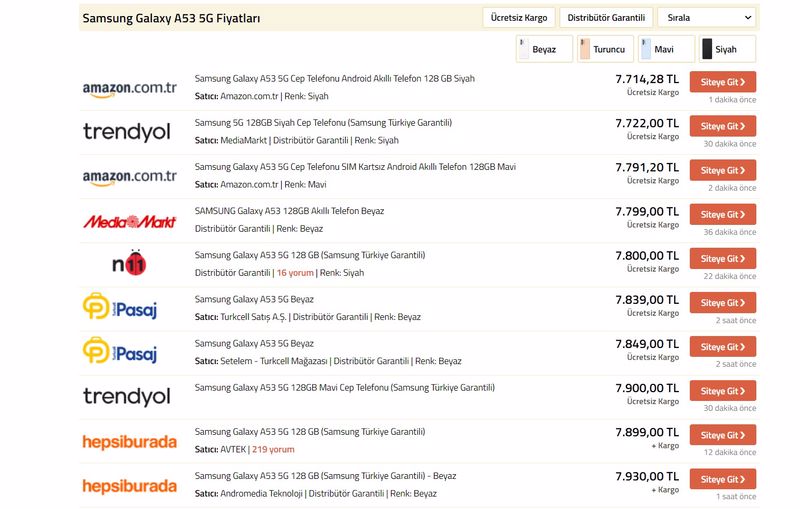The image size is (800, 509).
Task: Click Siteye Git for 7.930,00 TL offer
Action: click(x=723, y=479)
